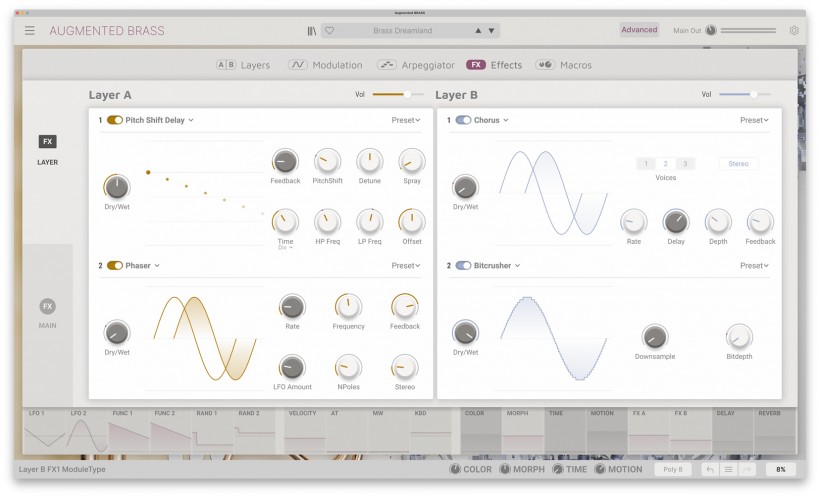Open the Phaser Preset dropdown

tap(406, 266)
